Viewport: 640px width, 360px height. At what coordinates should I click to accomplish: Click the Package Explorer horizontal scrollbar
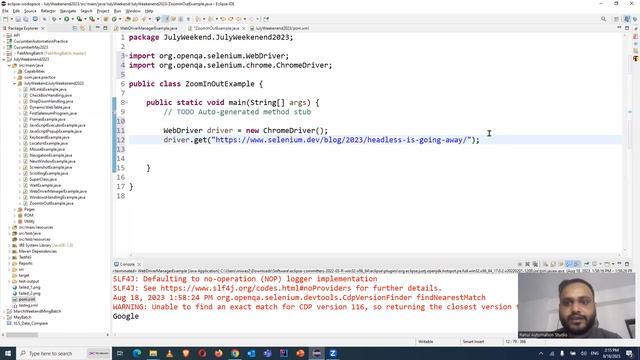(22, 335)
